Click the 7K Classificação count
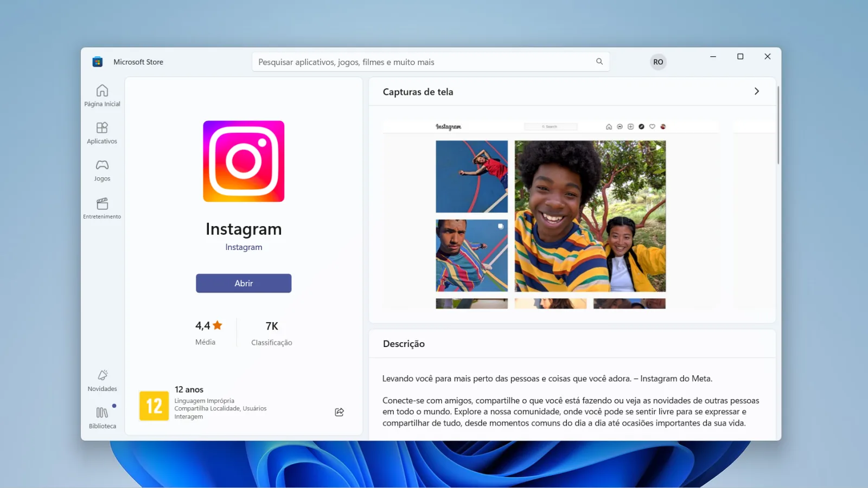This screenshot has height=488, width=868. (272, 333)
